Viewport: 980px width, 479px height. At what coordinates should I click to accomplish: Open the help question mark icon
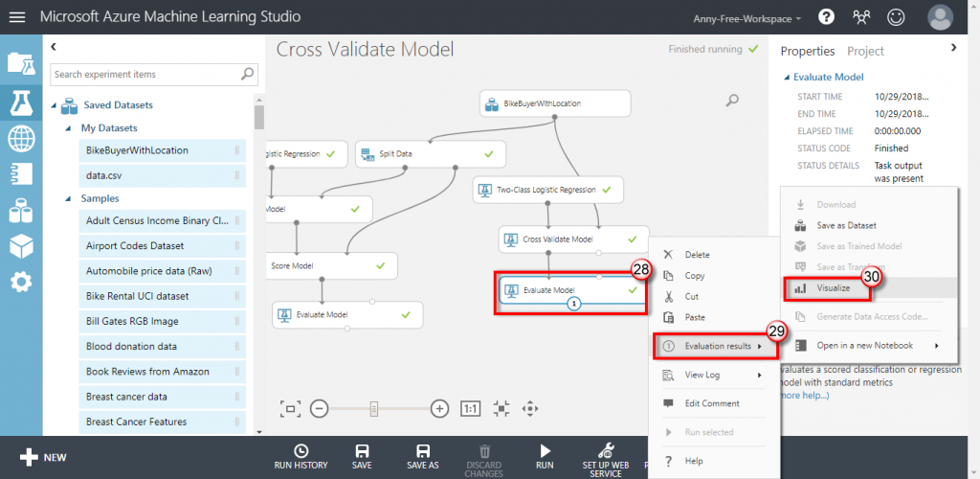[826, 17]
